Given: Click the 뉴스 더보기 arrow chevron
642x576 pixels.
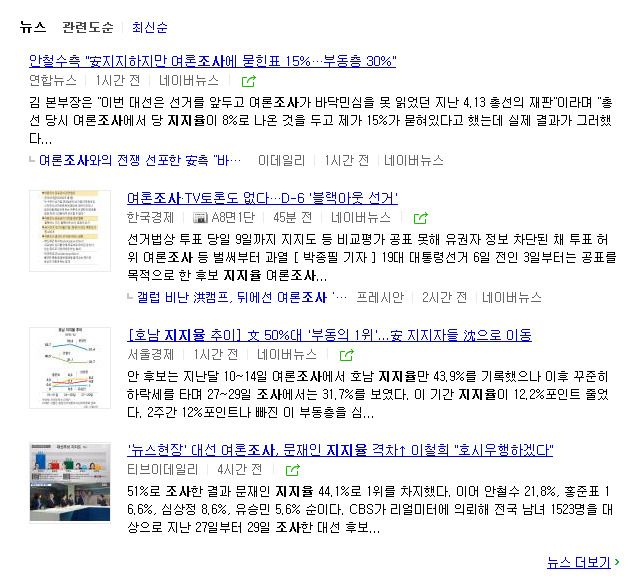Looking at the screenshot, I should (x=617, y=562).
